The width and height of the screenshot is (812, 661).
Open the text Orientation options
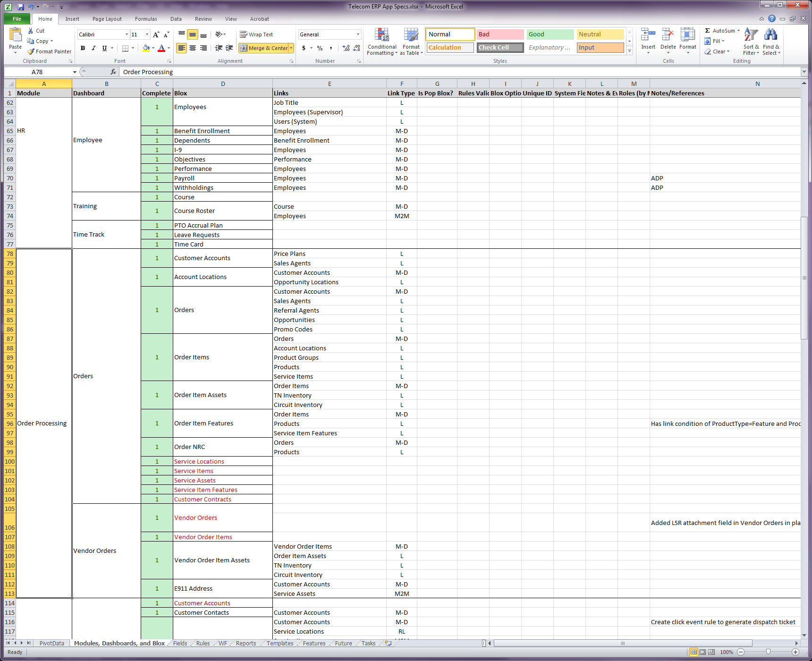[220, 34]
